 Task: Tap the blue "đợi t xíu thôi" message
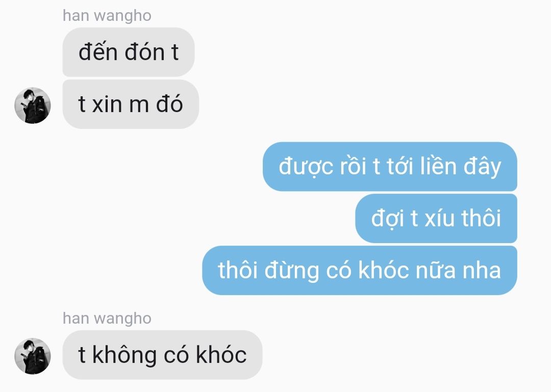(436, 218)
